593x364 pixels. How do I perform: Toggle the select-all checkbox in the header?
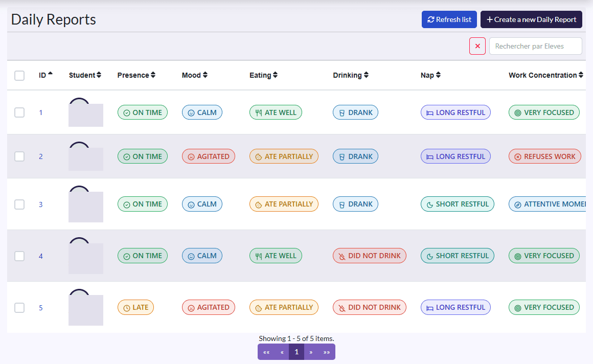pyautogui.click(x=19, y=75)
